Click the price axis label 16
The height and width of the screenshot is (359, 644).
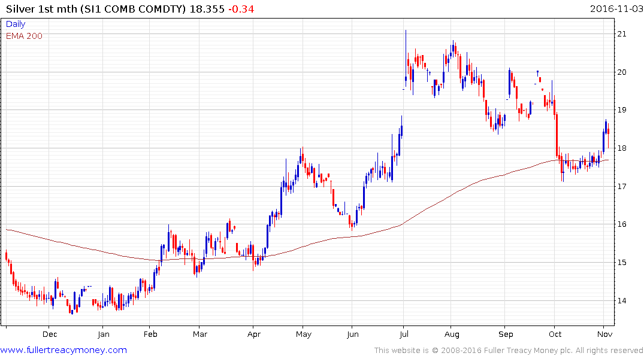coord(622,224)
